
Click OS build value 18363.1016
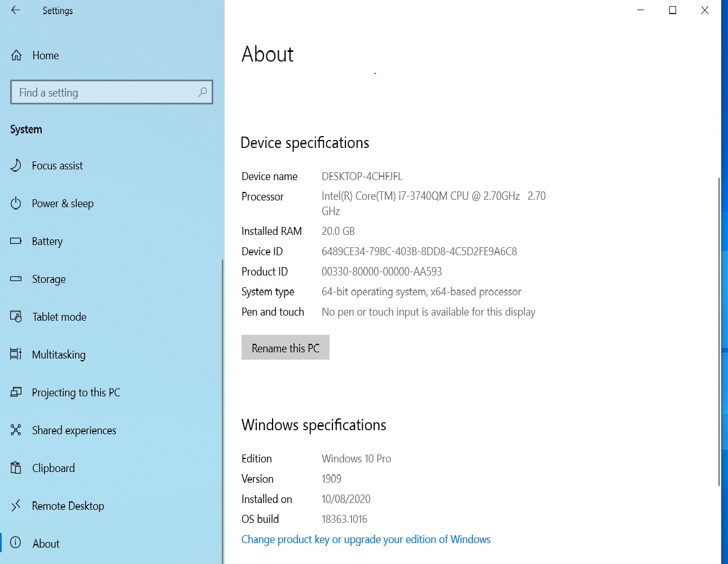click(x=344, y=519)
